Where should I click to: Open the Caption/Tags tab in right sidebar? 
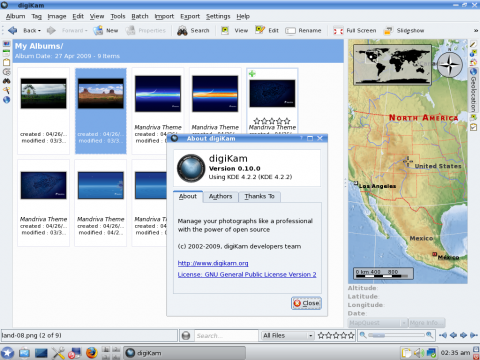(473, 118)
